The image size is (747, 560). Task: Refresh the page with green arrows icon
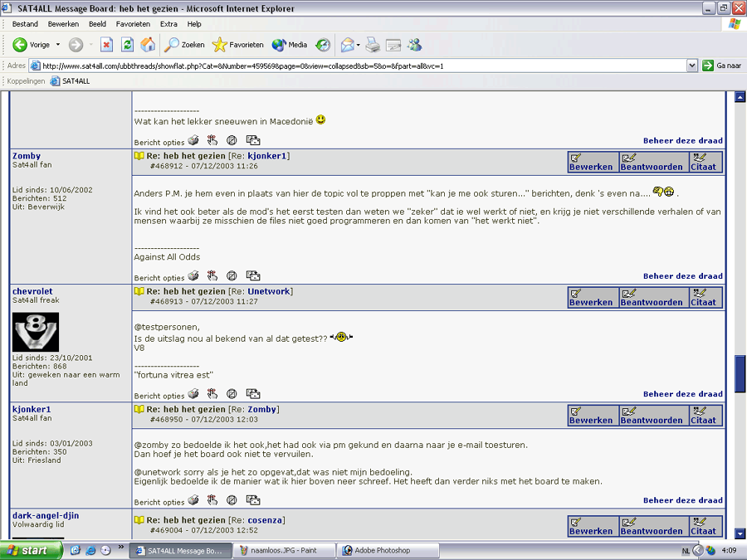click(x=127, y=45)
